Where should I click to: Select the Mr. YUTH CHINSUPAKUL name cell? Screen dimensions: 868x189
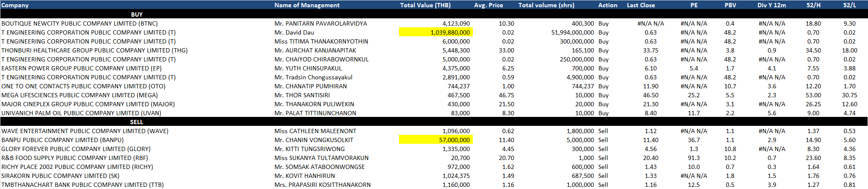(x=308, y=68)
